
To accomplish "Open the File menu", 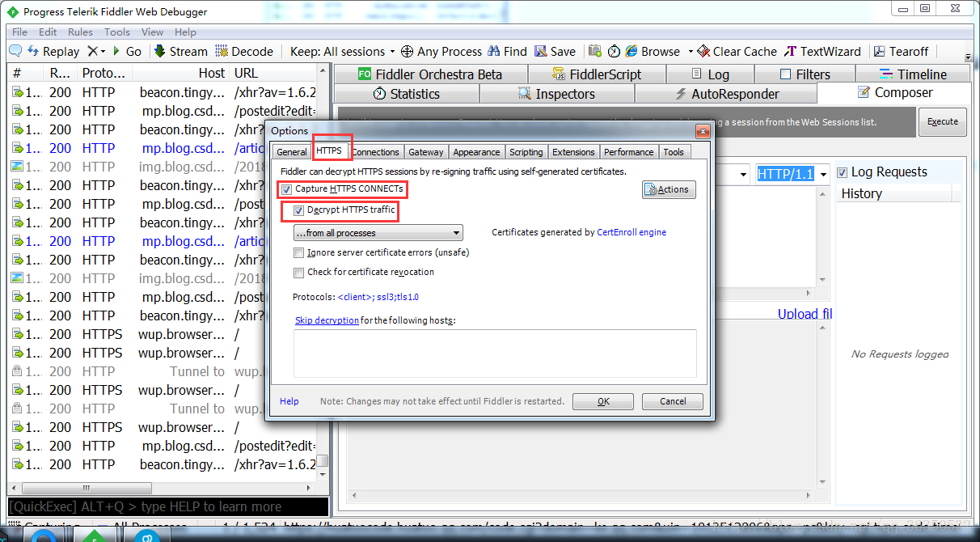I will click(19, 32).
